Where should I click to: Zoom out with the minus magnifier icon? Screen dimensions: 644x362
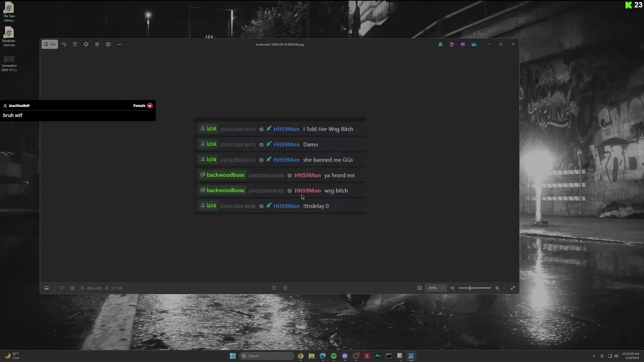452,288
